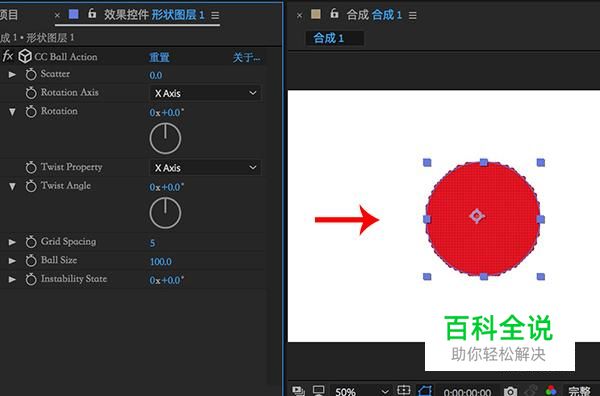Toggle Grid Spacing stopwatch
This screenshot has width=600, height=396.
31,242
